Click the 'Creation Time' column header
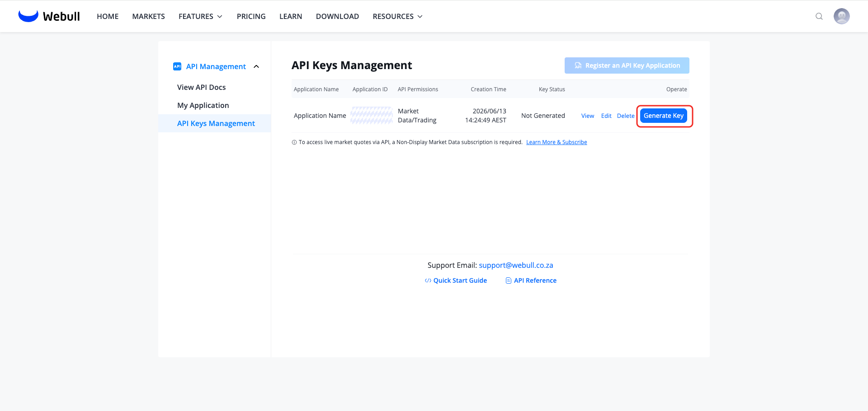This screenshot has width=868, height=411. (488, 89)
